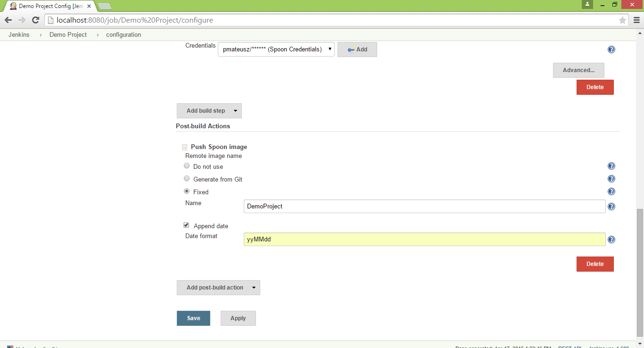The width and height of the screenshot is (644, 348).
Task: Show help for Generate from Git
Action: 611,179
